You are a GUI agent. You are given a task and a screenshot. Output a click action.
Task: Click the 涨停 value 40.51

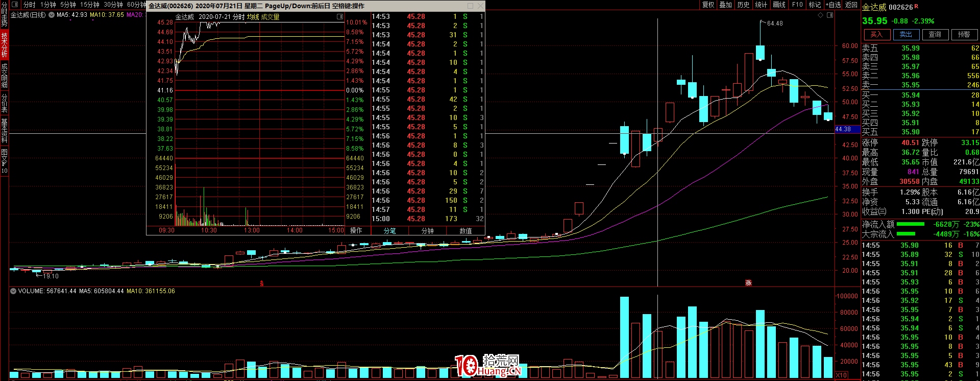point(911,143)
